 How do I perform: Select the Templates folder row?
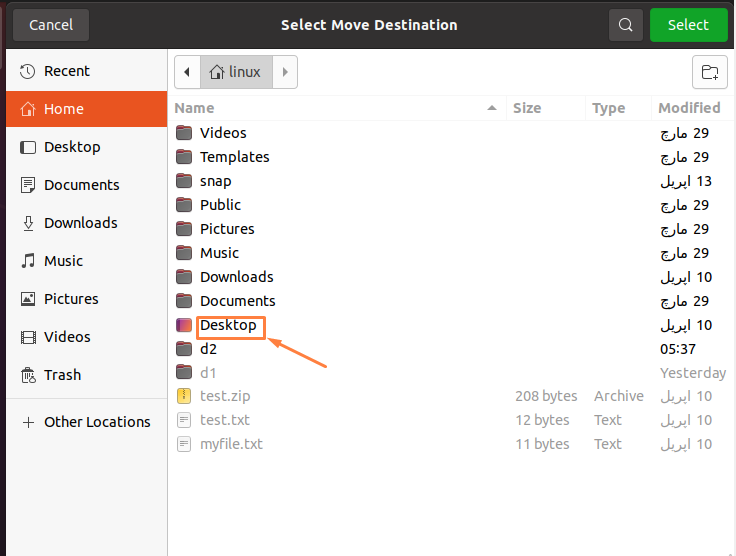tap(451, 157)
